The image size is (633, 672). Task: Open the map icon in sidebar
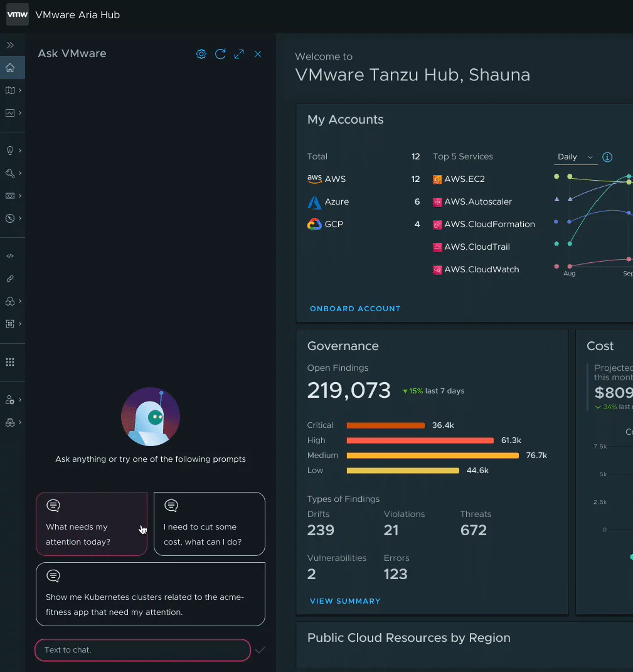[10, 90]
